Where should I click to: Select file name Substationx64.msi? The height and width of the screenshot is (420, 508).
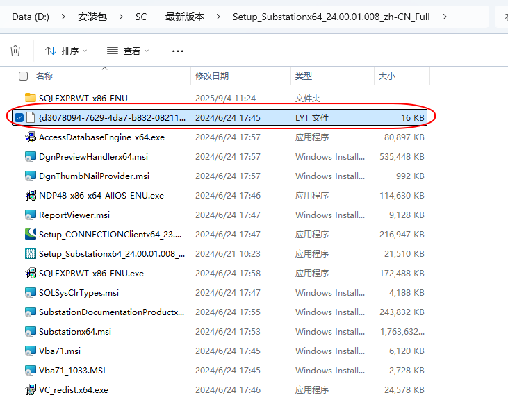click(75, 331)
